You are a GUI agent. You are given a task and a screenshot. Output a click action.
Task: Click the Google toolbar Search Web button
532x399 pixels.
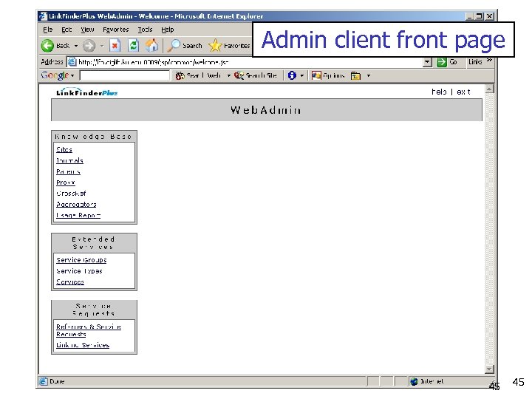tap(199, 75)
